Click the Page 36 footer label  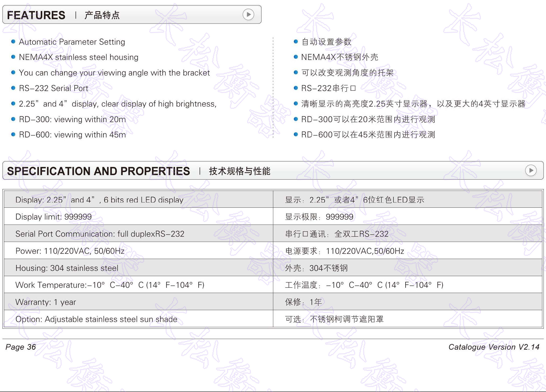[21, 347]
